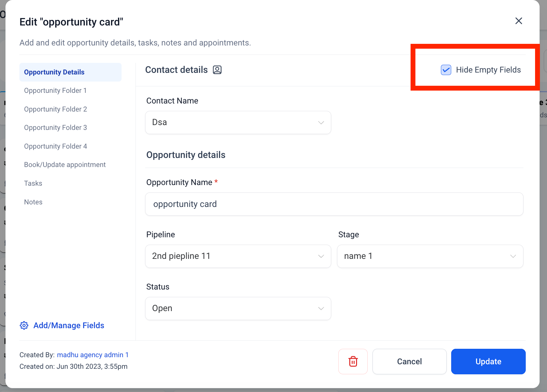The width and height of the screenshot is (547, 392).
Task: Click the red trash delete icon
Action: (x=353, y=361)
